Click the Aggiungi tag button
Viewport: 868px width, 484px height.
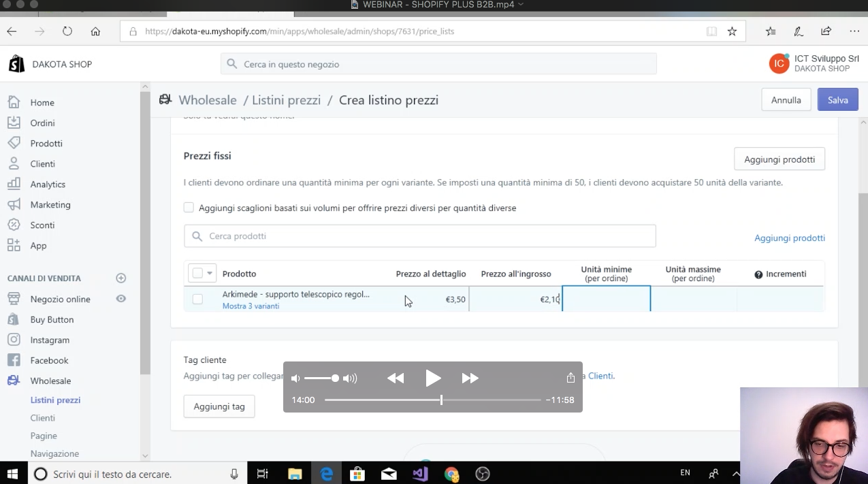[x=219, y=406]
